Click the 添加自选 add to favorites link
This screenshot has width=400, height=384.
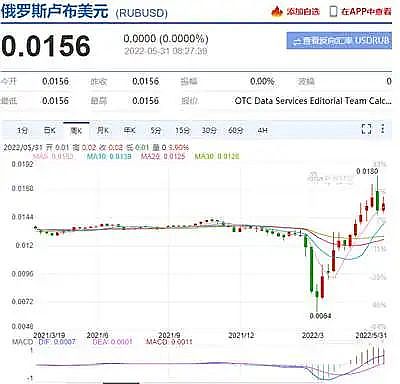pos(303,12)
